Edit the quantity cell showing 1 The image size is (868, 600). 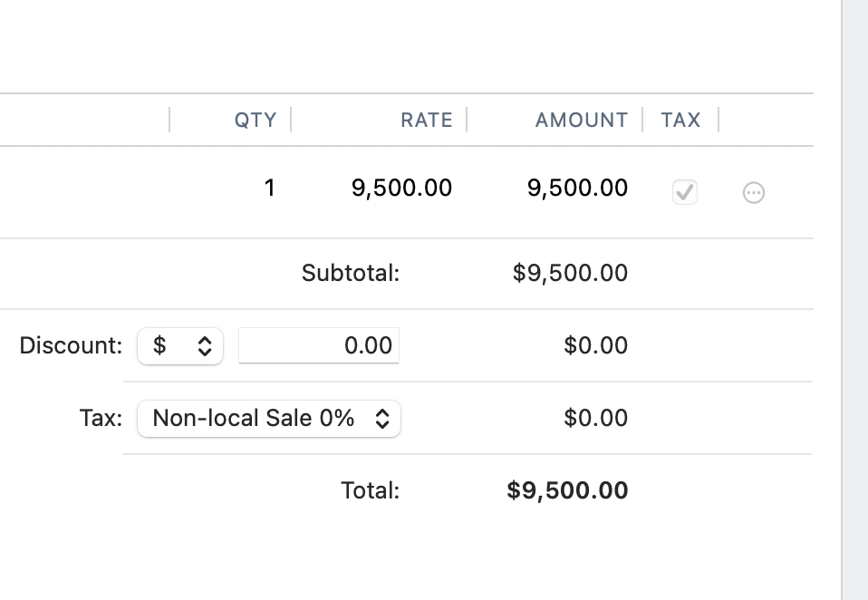[269, 189]
